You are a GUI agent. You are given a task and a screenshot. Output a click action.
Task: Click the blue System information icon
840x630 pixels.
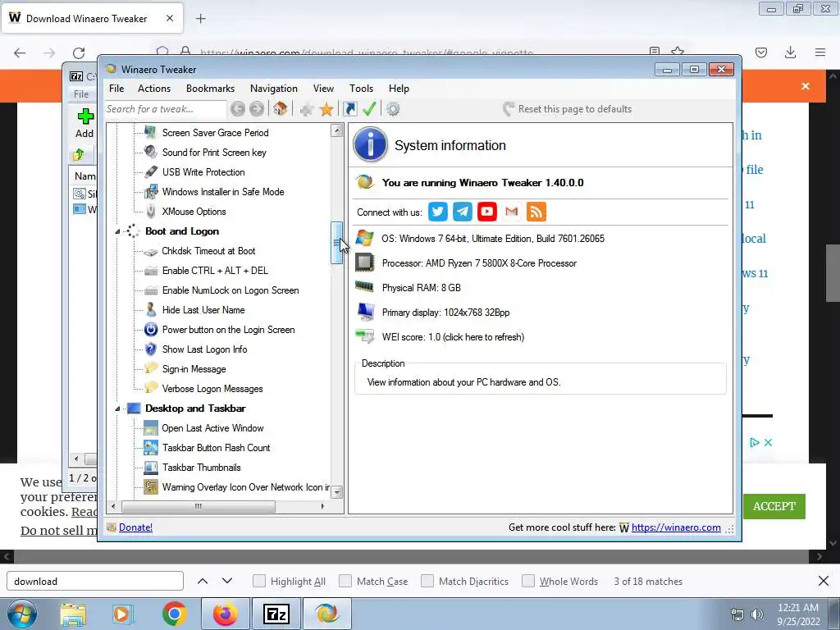click(x=370, y=144)
